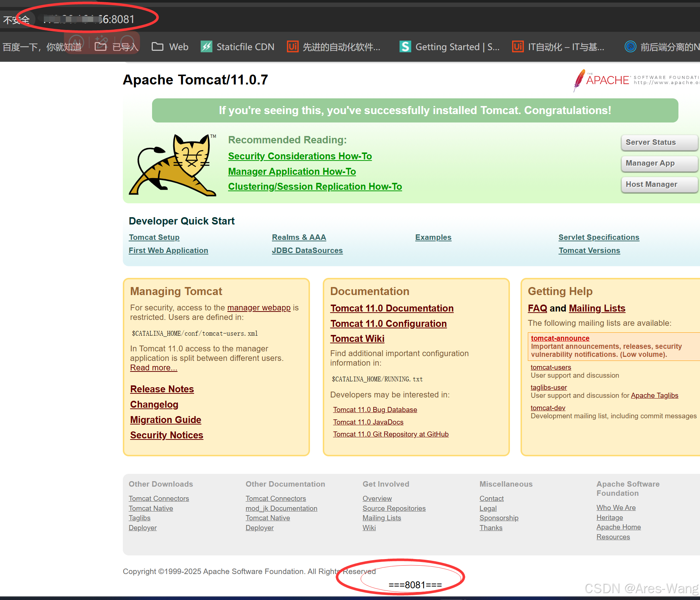This screenshot has height=600, width=700.
Task: Open Security Considerations How-To
Action: 300,156
